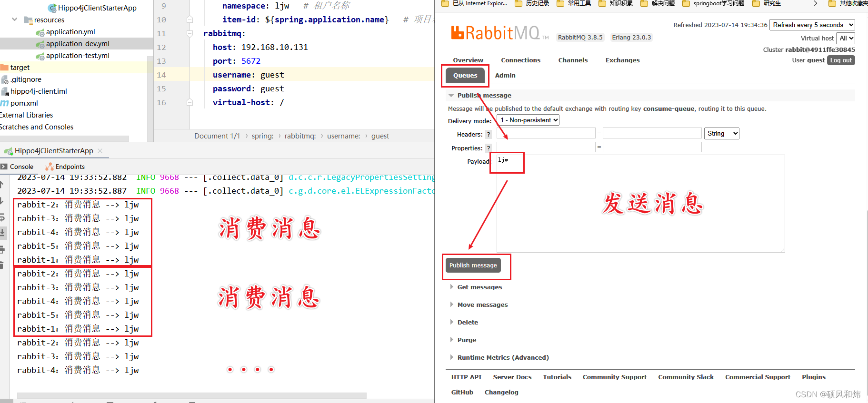Screen dimensions: 868x403
Task: Open the 历史记录 bookmark folder
Action: pyautogui.click(x=532, y=3)
